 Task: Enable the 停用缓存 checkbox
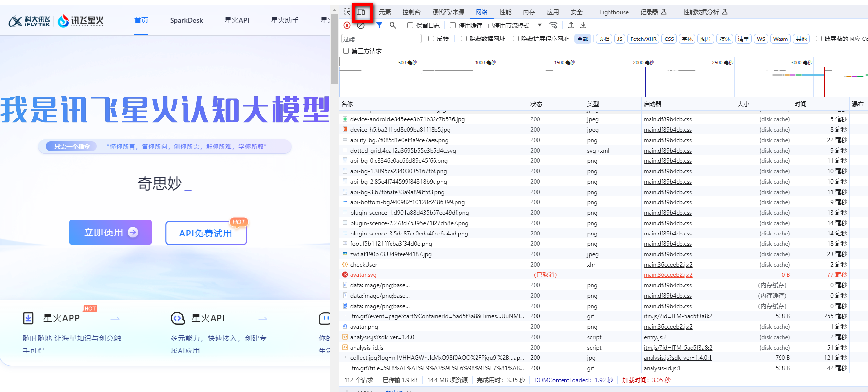point(453,25)
